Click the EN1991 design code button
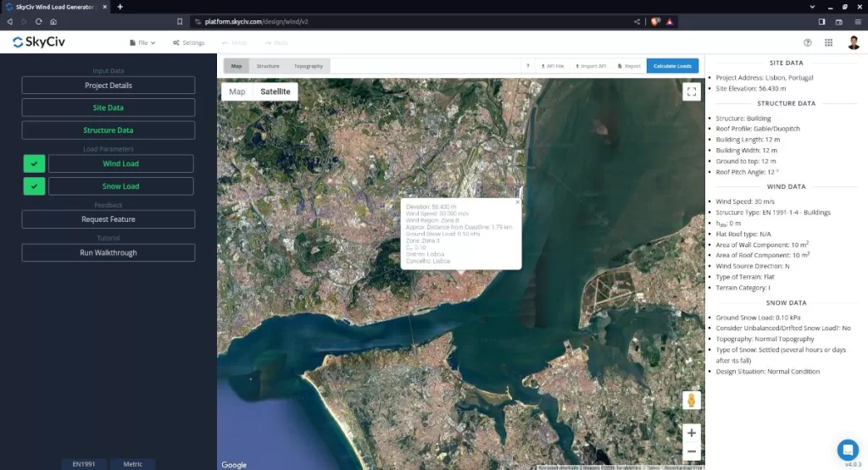868x470 pixels. (84, 464)
